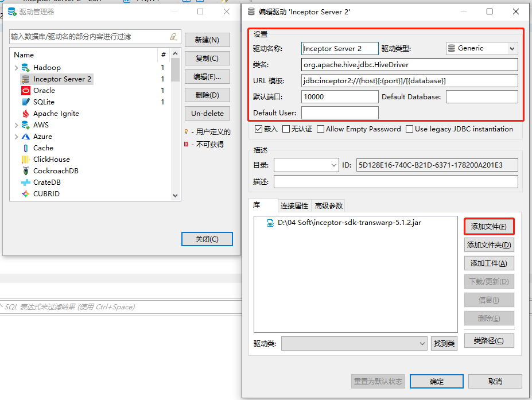Click the CUBRID driver icon

coord(25,194)
